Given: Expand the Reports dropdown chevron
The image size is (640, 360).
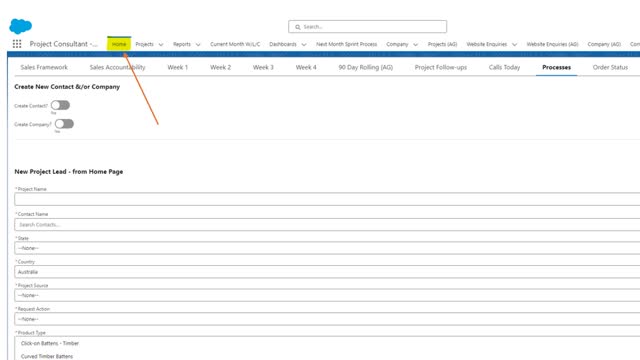Looking at the screenshot, I should tap(198, 44).
